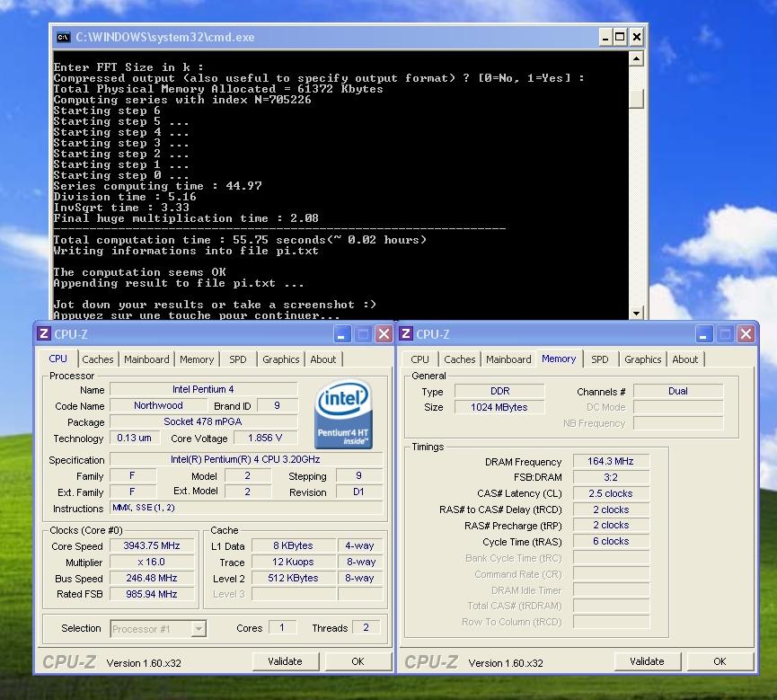This screenshot has width=777, height=700.
Task: Close the left CPU-Z window
Action: (384, 334)
